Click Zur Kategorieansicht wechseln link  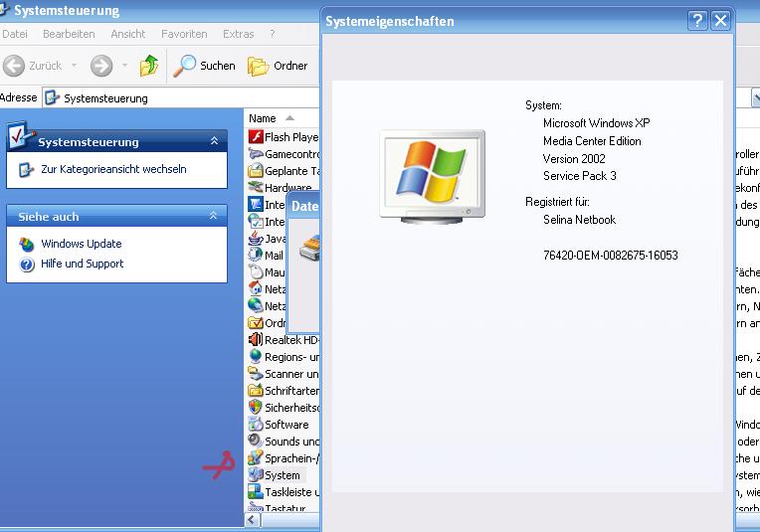coord(113,169)
